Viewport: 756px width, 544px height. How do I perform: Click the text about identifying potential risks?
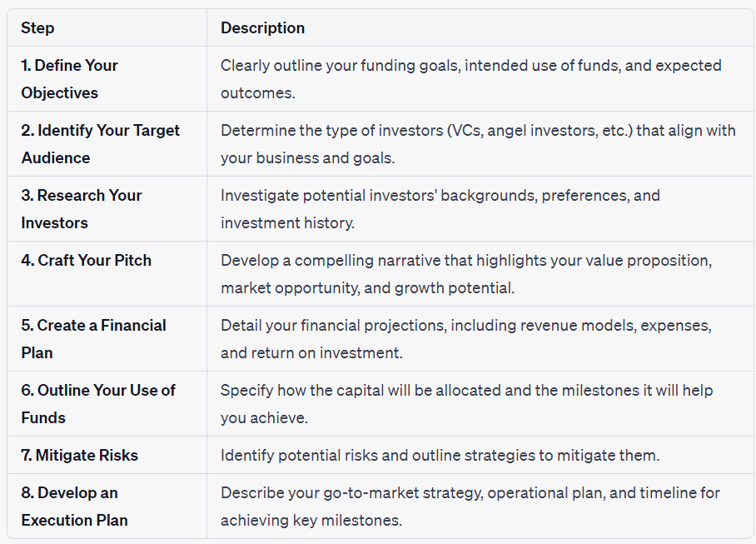click(x=440, y=455)
